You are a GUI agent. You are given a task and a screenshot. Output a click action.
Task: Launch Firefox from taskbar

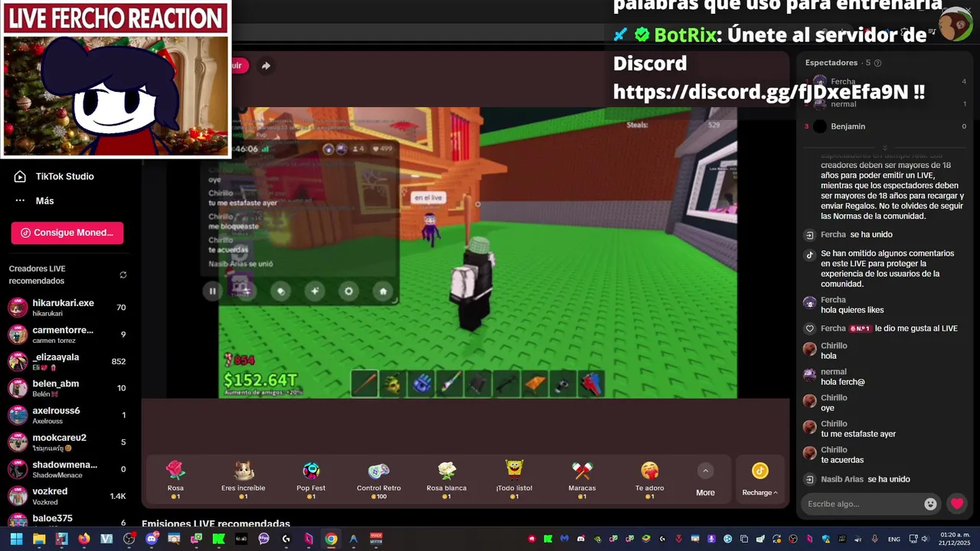84,539
